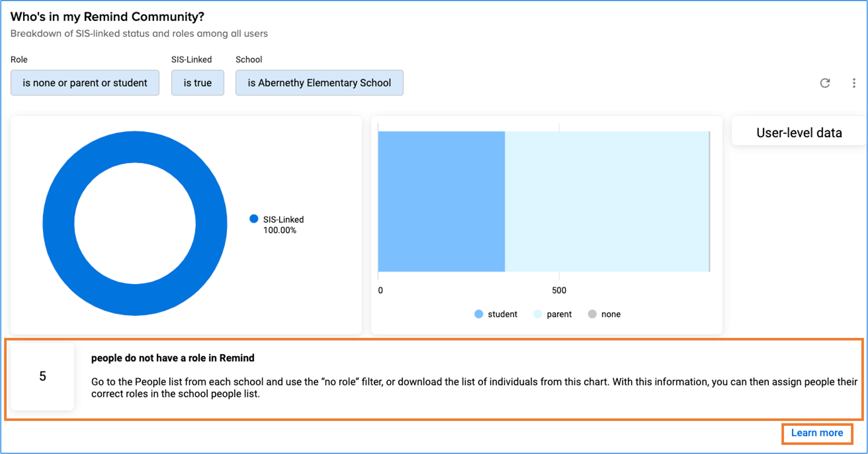Viewport: 868px width, 454px height.
Task: Click 'people do not have a role' heading
Action: (x=173, y=358)
